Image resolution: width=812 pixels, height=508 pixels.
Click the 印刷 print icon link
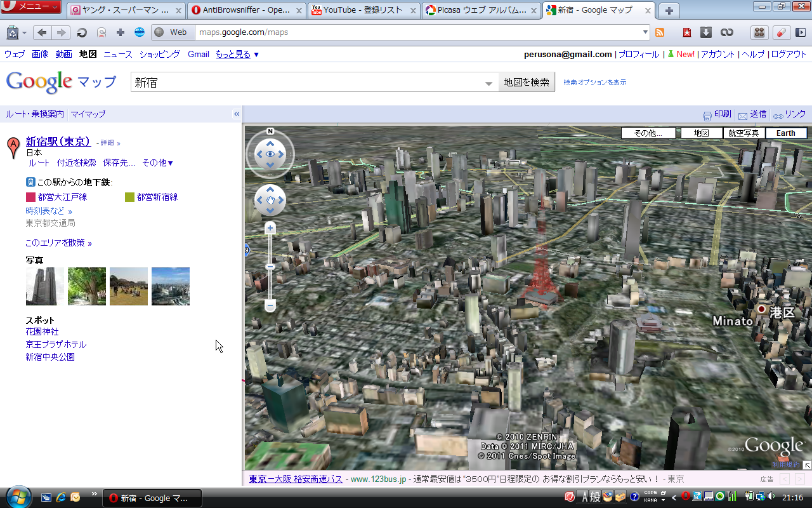tap(717, 115)
